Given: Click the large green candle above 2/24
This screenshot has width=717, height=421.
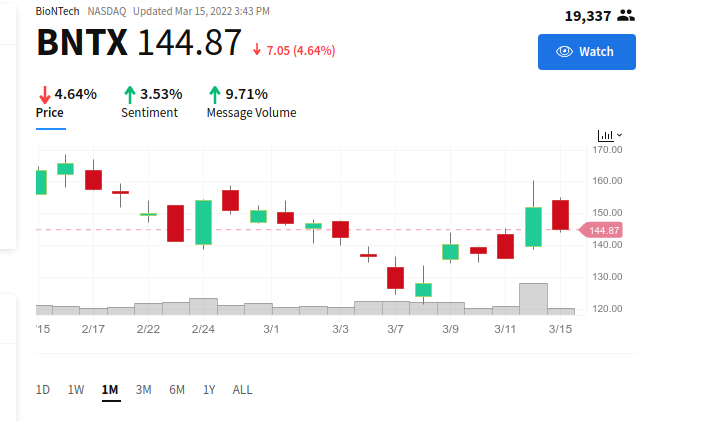Looking at the screenshot, I should tap(203, 223).
